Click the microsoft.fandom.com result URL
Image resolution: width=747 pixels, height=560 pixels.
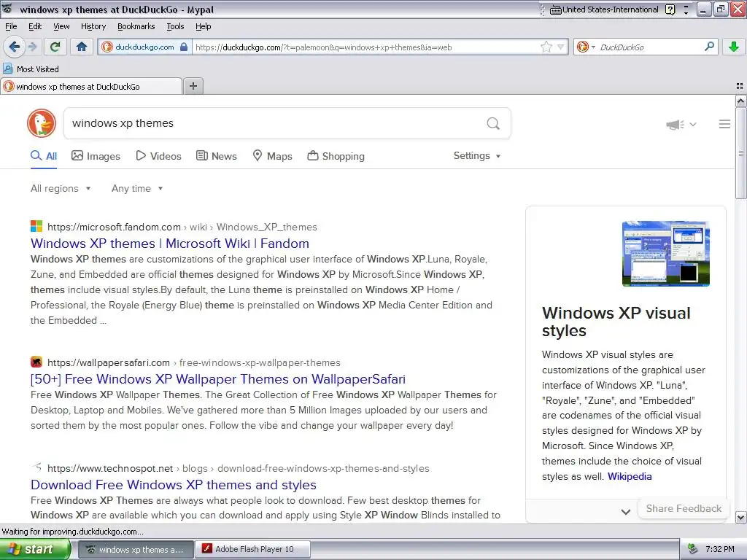(182, 227)
